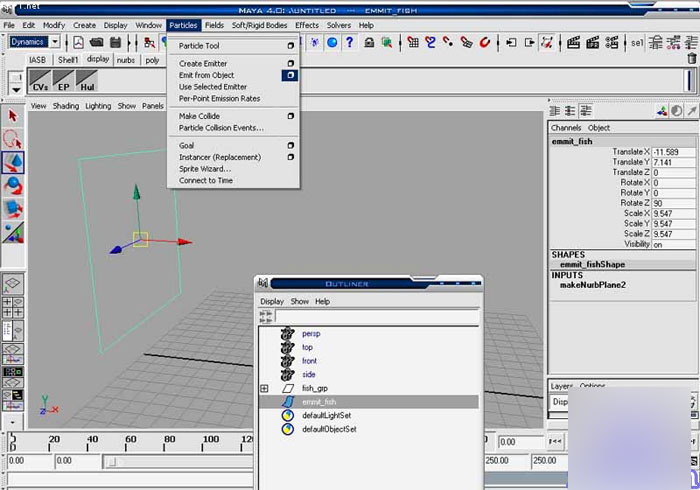Click the inputs to selected object icon
Image resolution: width=700 pixels, height=490 pixels.
tap(511, 42)
